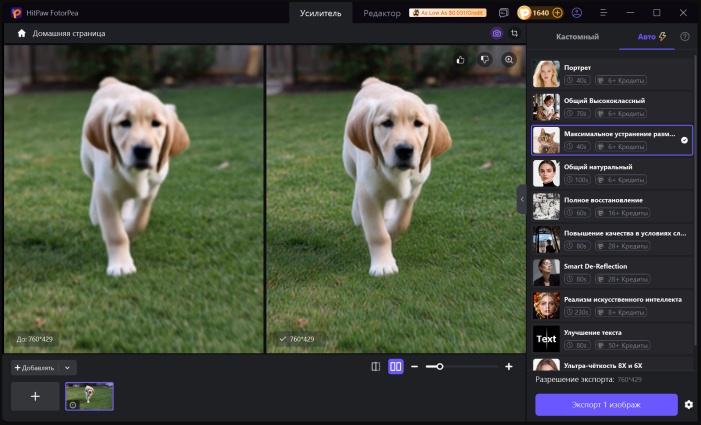Zoom in with the plus icon
The width and height of the screenshot is (701, 425).
click(x=509, y=366)
